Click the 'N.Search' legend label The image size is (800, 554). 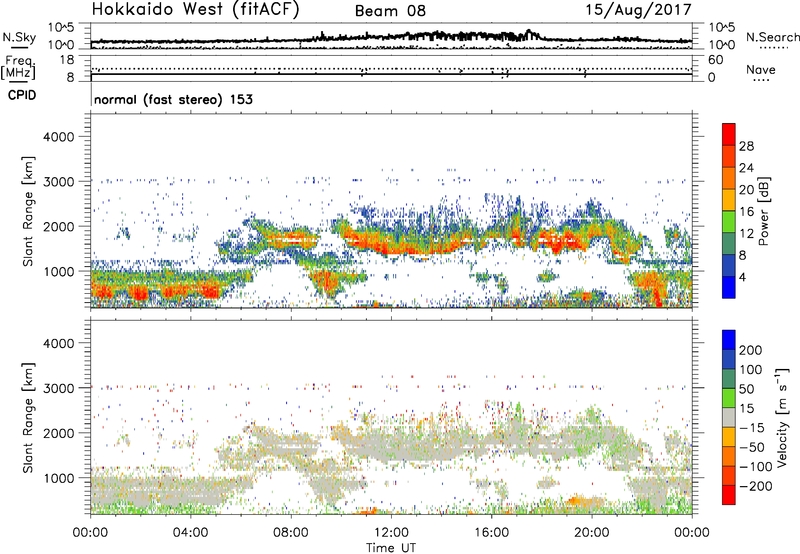[772, 37]
